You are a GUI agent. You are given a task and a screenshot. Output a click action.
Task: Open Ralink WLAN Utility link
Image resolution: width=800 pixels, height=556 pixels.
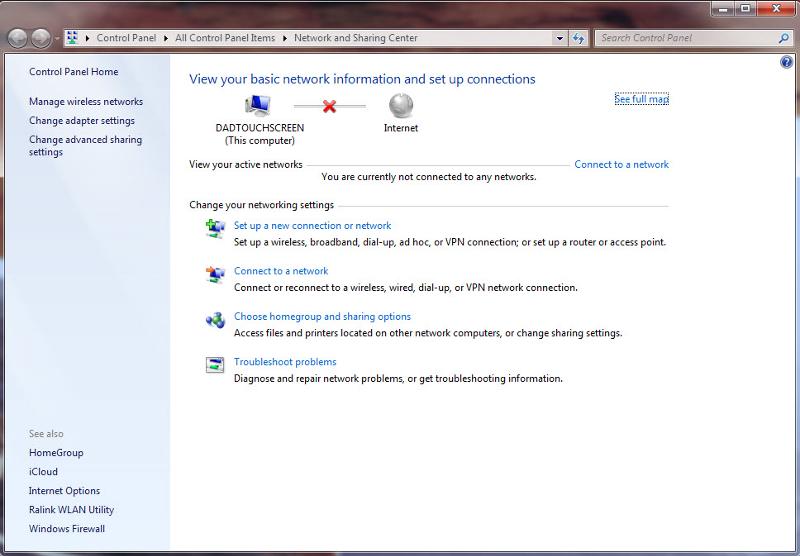tap(71, 510)
